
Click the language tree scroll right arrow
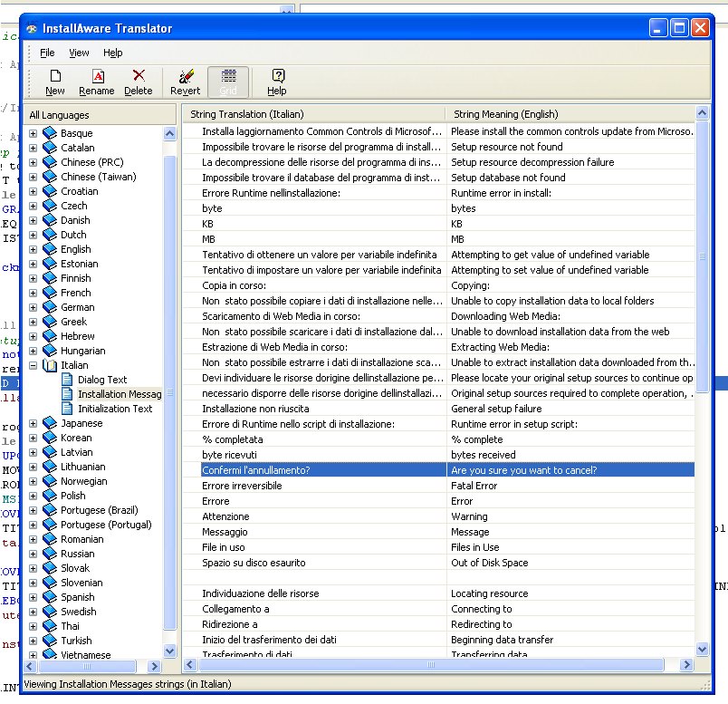[154, 666]
